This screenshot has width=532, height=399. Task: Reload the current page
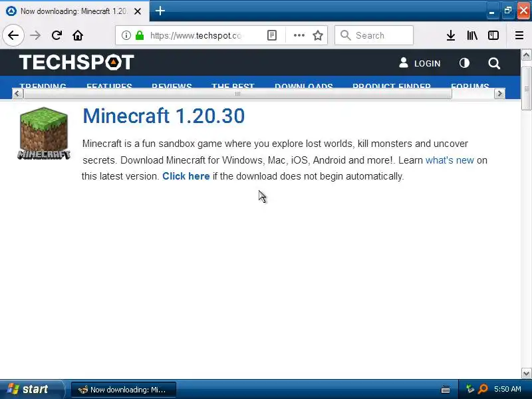(57, 35)
